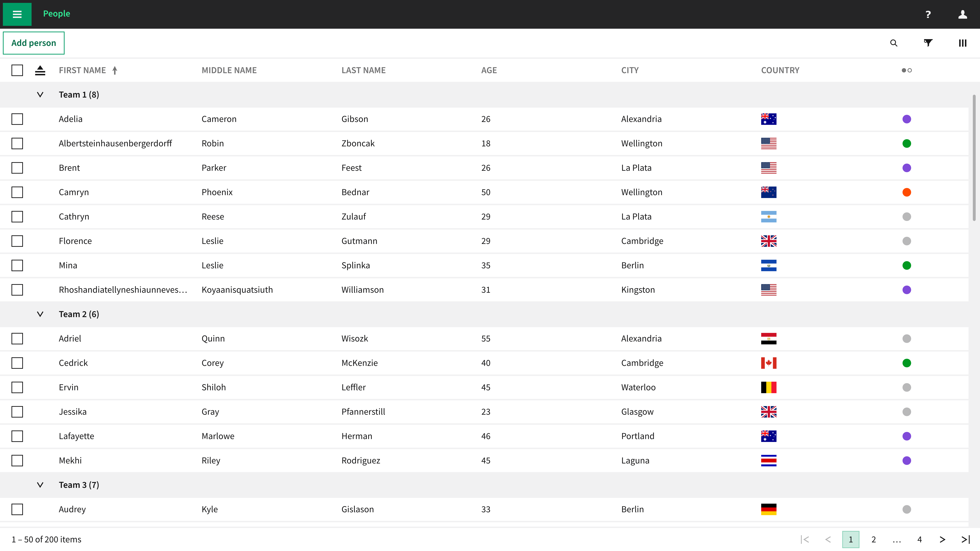The height and width of the screenshot is (551, 980).
Task: Go to page 2
Action: [874, 539]
